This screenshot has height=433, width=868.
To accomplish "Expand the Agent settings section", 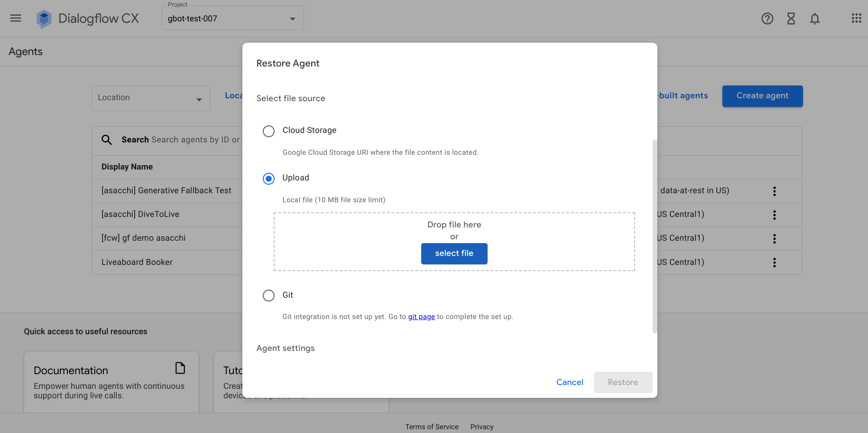I will pos(286,348).
